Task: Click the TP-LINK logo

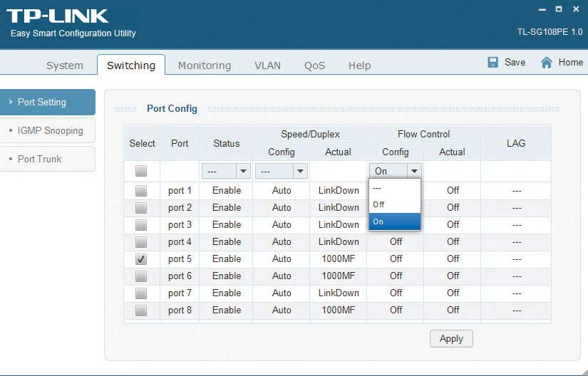Action: coord(58,16)
